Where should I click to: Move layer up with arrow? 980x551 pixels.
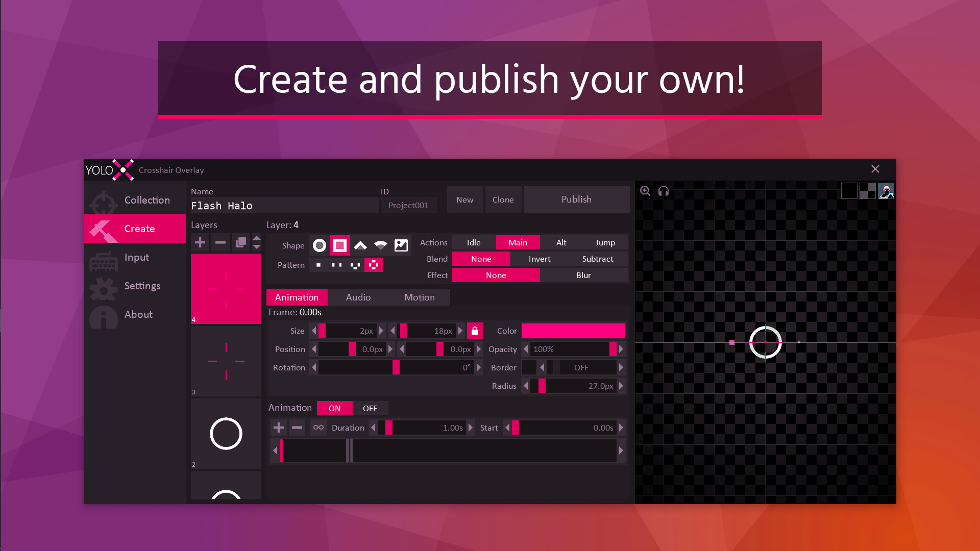click(257, 238)
